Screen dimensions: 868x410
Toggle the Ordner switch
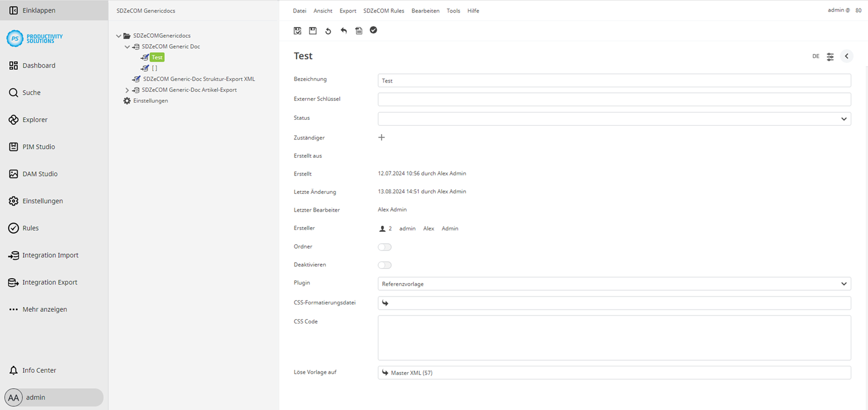(385, 247)
